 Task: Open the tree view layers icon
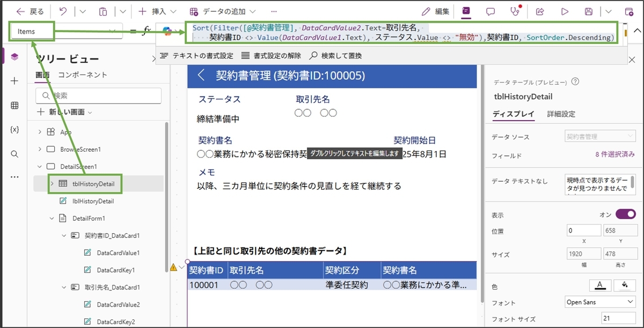pos(14,57)
